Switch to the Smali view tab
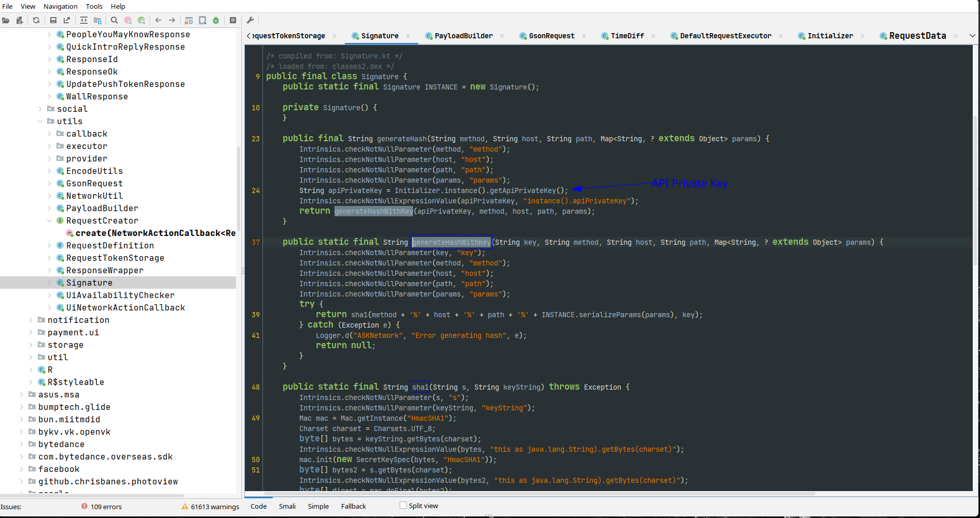980x518 pixels. [287, 506]
